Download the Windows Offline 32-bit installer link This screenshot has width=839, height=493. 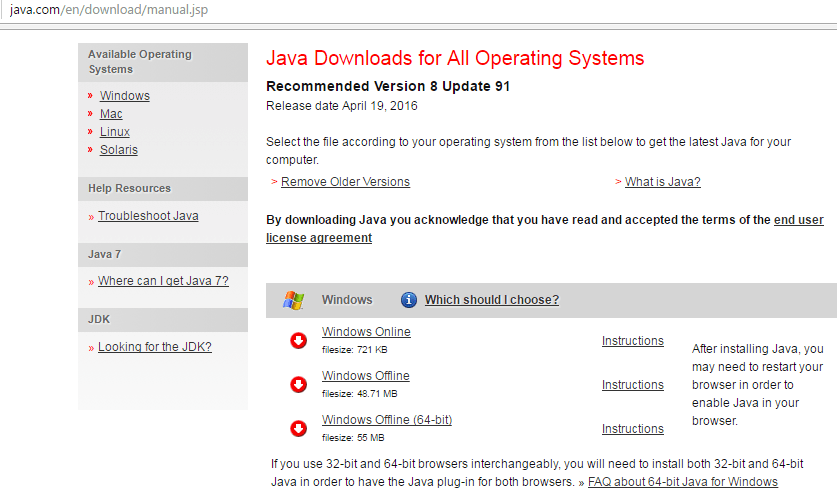tap(365, 376)
